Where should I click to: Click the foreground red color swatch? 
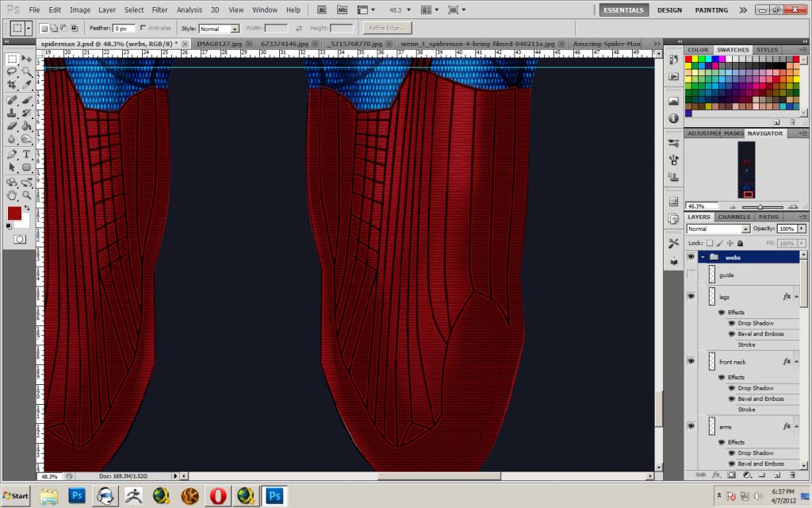(14, 213)
